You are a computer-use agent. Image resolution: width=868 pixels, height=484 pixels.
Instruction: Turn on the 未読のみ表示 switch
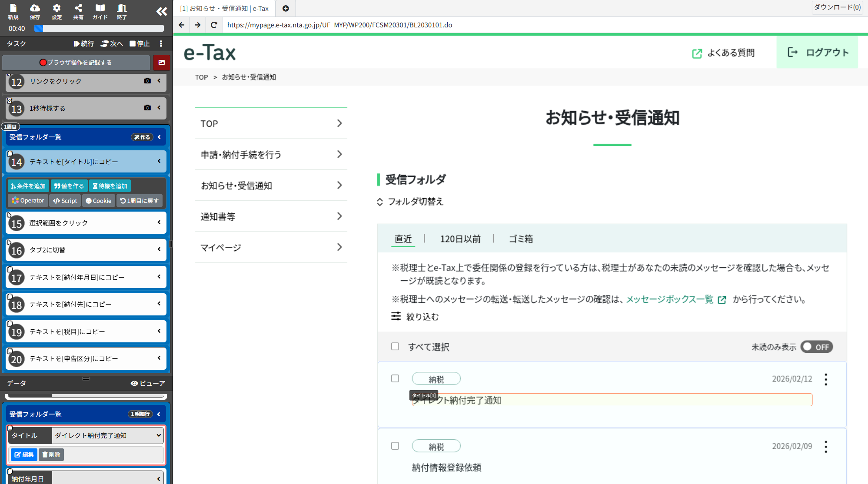[816, 347]
